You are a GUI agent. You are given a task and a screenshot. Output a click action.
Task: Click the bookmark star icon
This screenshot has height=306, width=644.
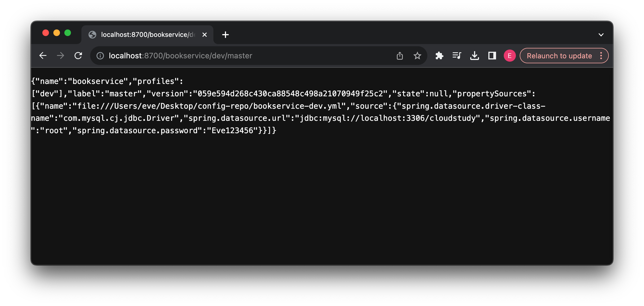pos(418,56)
